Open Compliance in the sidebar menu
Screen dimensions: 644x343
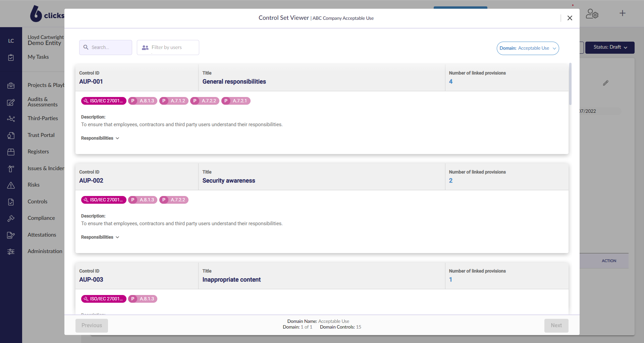point(41,218)
